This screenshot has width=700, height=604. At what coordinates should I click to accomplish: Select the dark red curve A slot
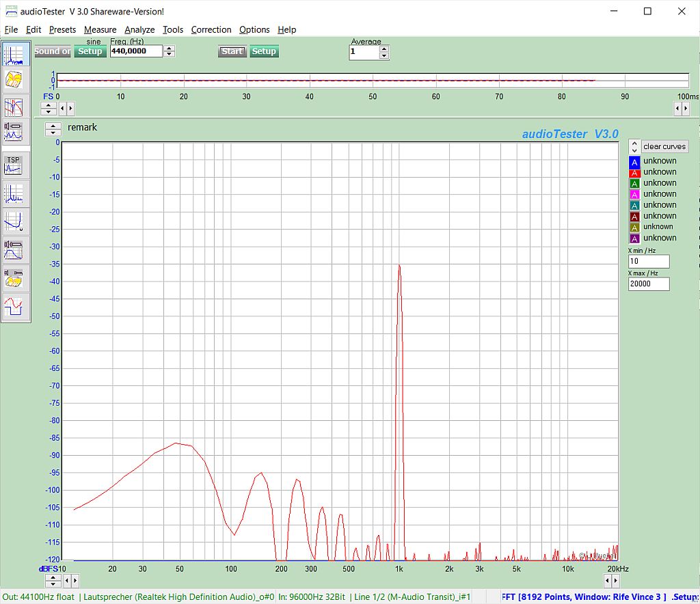(x=634, y=217)
